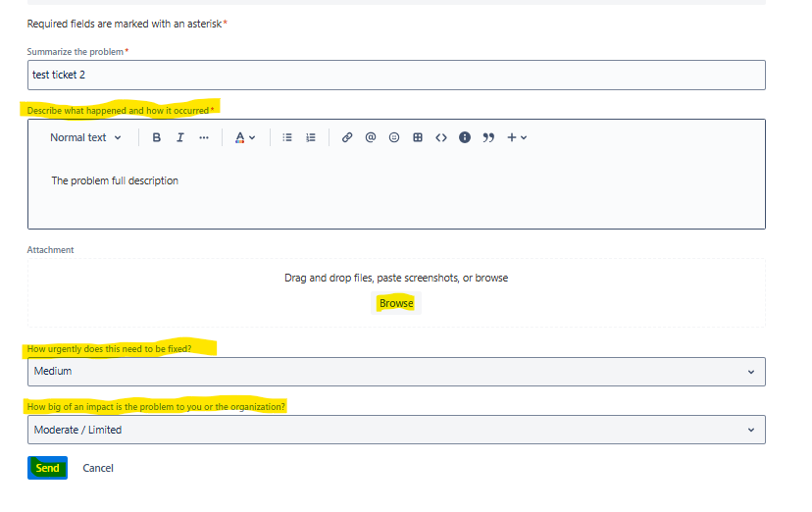
Task: Insert an info panel
Action: click(x=465, y=138)
